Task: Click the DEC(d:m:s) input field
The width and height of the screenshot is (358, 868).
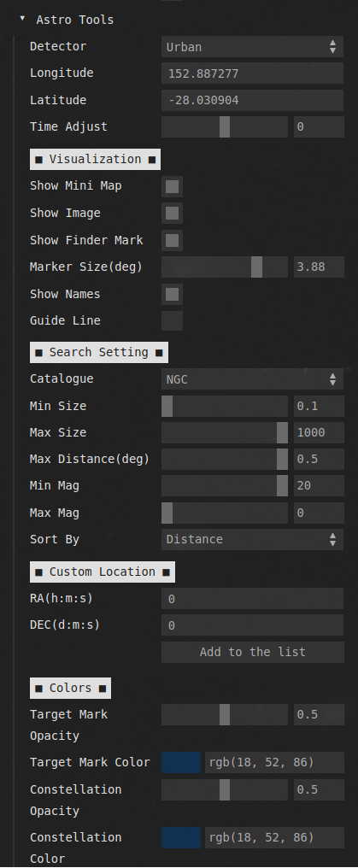Action: [252, 625]
